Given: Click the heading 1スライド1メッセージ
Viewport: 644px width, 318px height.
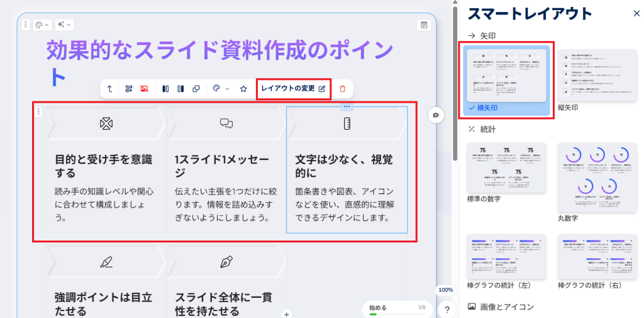Looking at the screenshot, I should pos(222,166).
